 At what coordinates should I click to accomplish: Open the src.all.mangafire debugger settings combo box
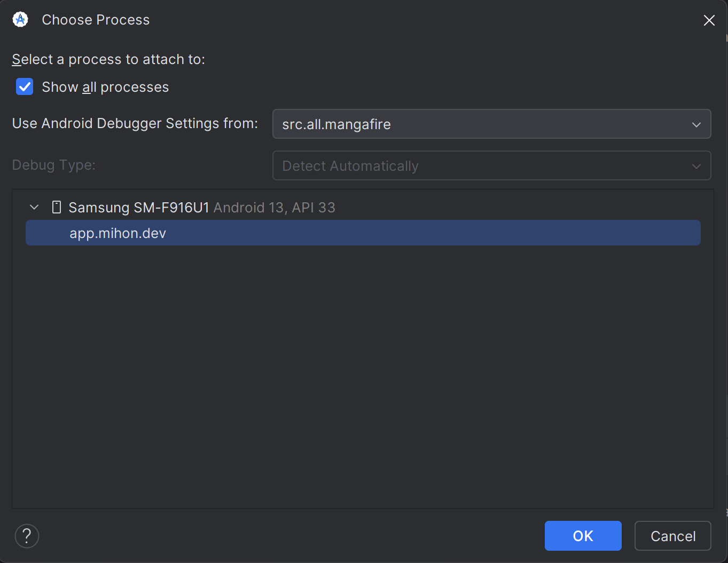[481, 124]
